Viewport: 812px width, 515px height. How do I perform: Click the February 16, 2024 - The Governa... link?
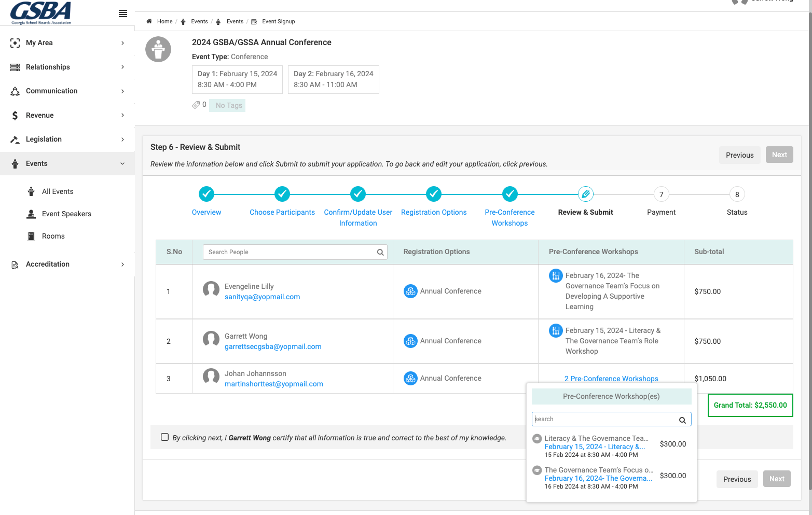point(598,478)
